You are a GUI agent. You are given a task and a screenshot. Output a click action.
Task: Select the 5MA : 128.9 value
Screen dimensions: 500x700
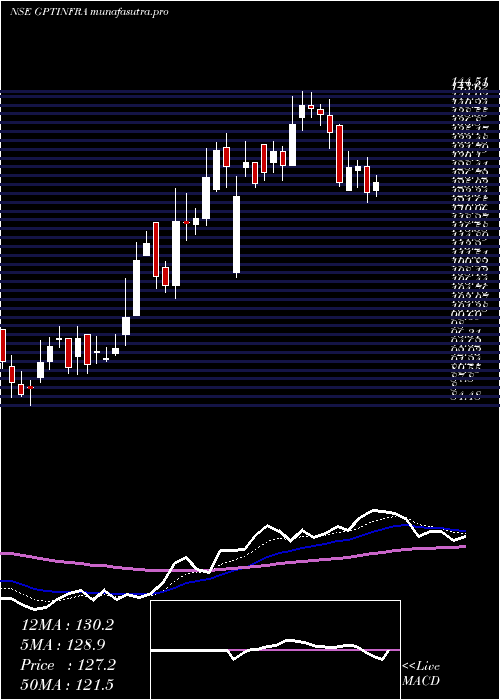63,645
